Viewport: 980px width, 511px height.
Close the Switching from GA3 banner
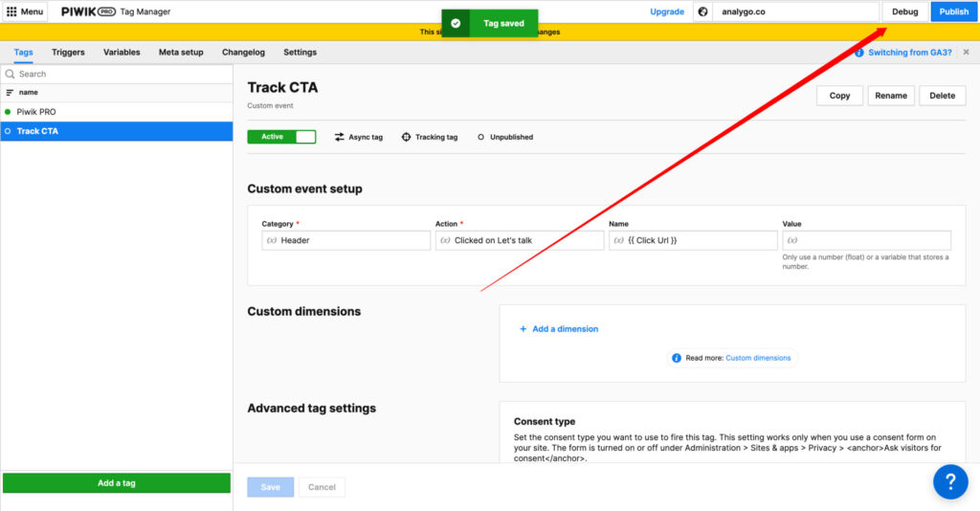966,53
